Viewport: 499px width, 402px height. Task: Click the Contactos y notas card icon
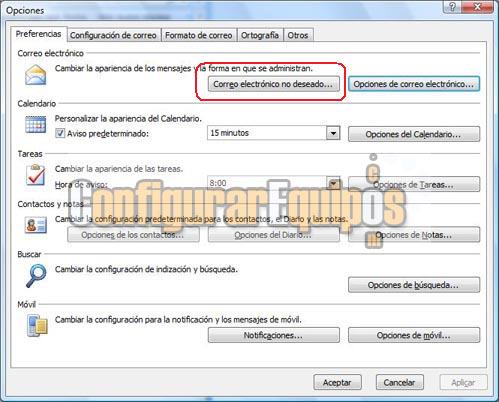[36, 225]
